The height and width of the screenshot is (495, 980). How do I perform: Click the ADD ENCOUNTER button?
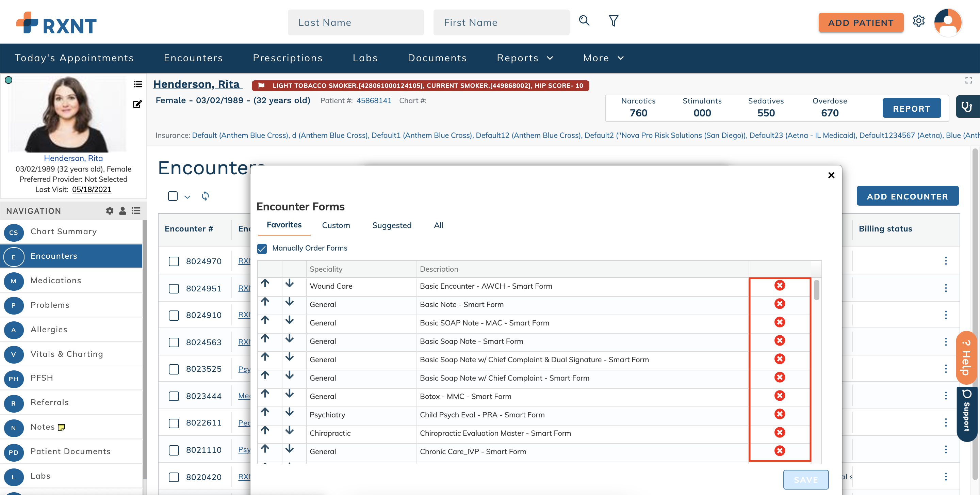click(907, 196)
